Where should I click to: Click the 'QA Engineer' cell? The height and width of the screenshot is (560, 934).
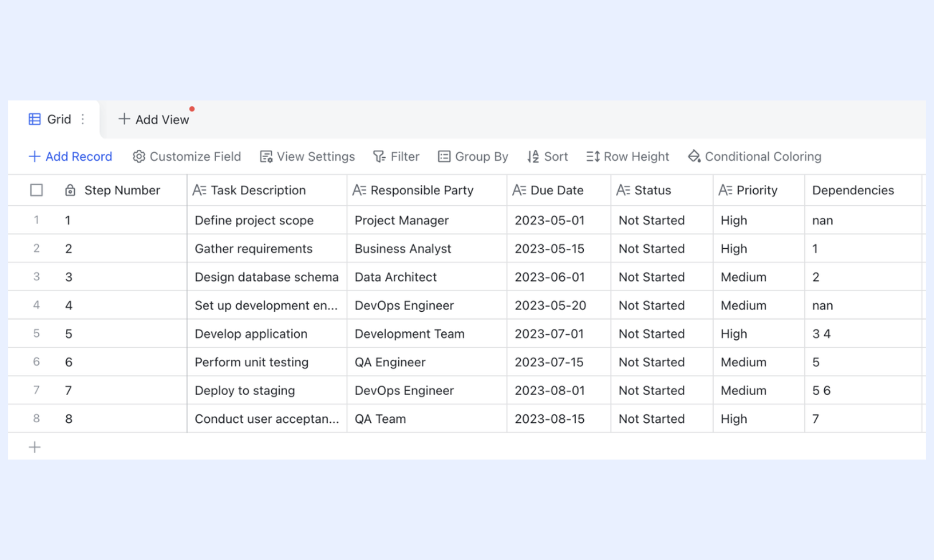427,362
